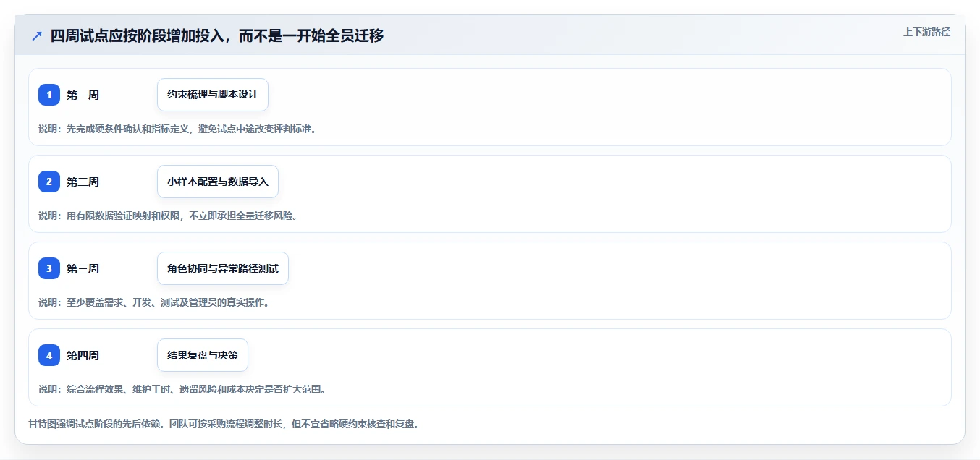Click the note starting 说明：综合流程效果
Image resolution: width=980 pixels, height=460 pixels.
(183, 389)
